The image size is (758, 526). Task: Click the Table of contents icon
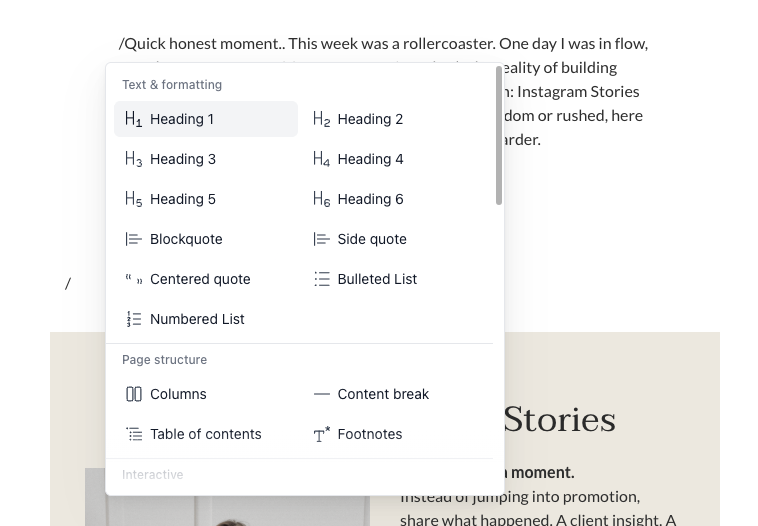pyautogui.click(x=133, y=434)
